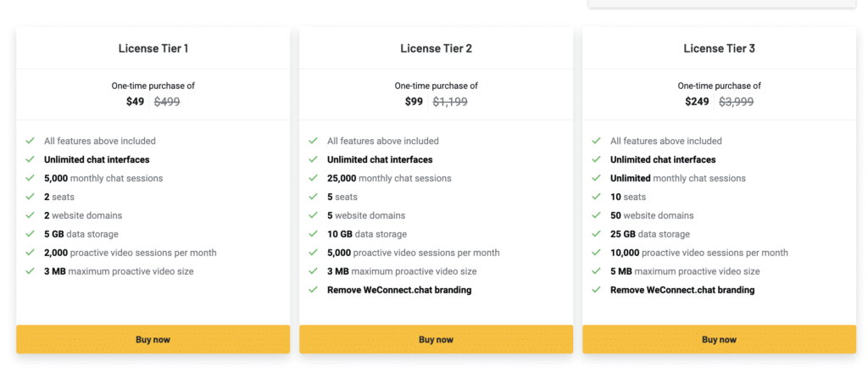
Task: Click the checkmark beside Tier 3 '5 MB maximum proactive video size'
Action: click(596, 271)
